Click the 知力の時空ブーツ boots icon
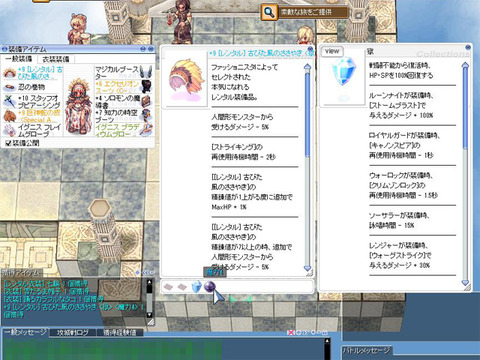This screenshot has width=480, height=360. [146, 115]
